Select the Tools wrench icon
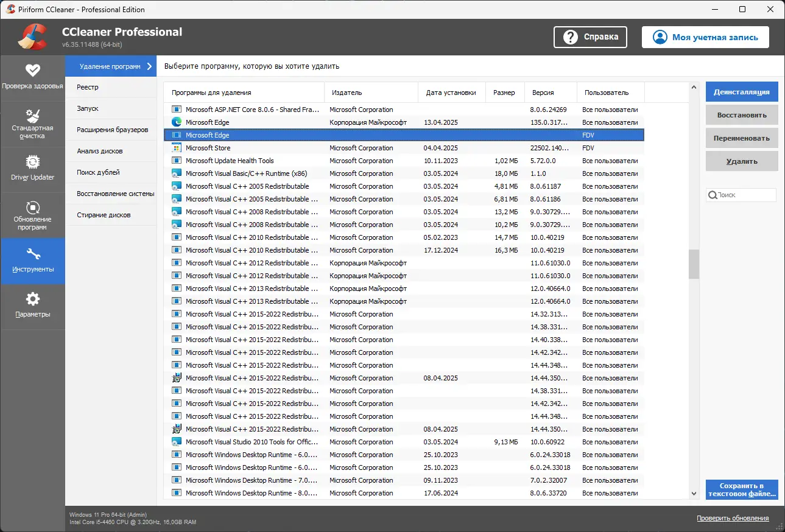The width and height of the screenshot is (785, 532). (x=32, y=254)
